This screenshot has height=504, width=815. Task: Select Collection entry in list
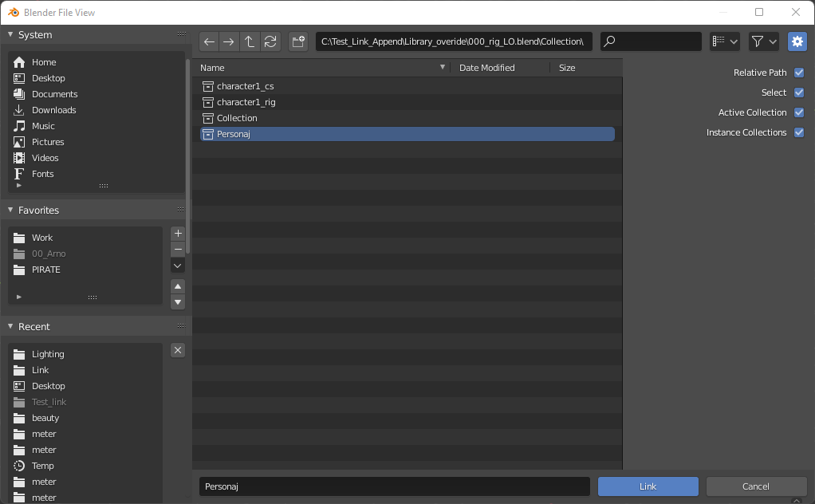pos(407,118)
